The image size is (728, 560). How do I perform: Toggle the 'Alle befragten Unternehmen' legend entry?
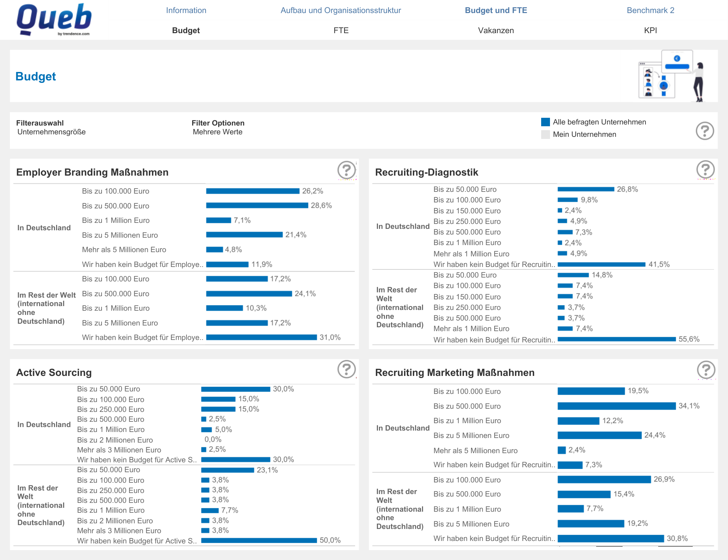(x=600, y=122)
